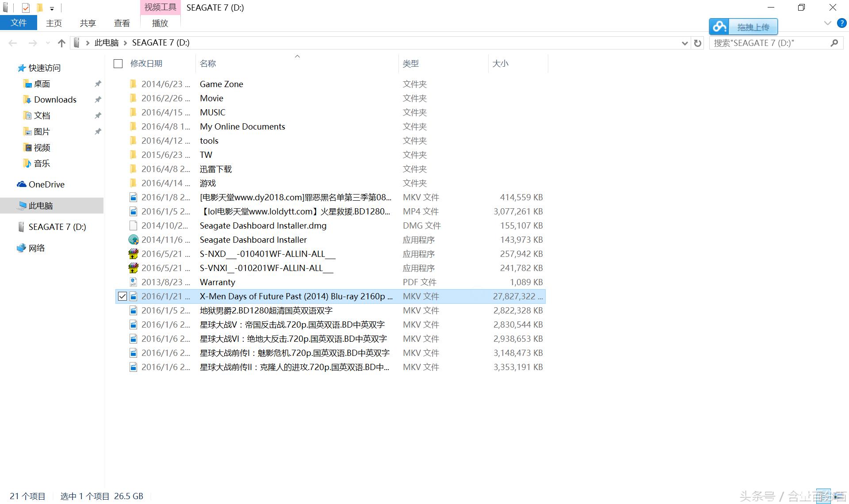Sort by 类型 column header
The width and height of the screenshot is (849, 504).
tap(410, 64)
